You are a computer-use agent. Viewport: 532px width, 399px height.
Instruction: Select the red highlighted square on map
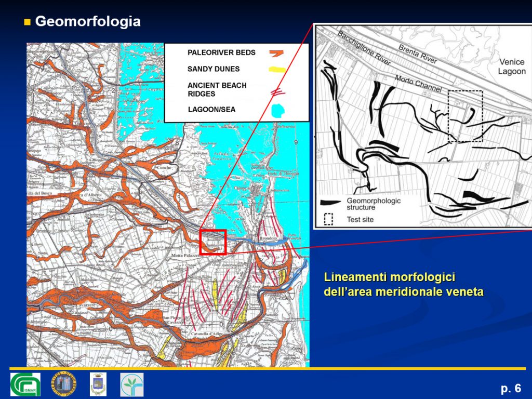click(212, 242)
